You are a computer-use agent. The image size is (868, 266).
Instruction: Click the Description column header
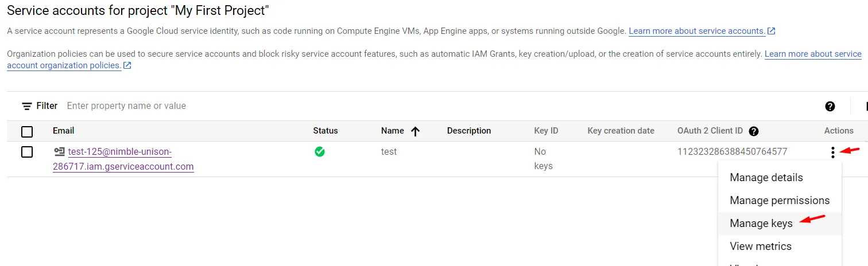pyautogui.click(x=469, y=131)
